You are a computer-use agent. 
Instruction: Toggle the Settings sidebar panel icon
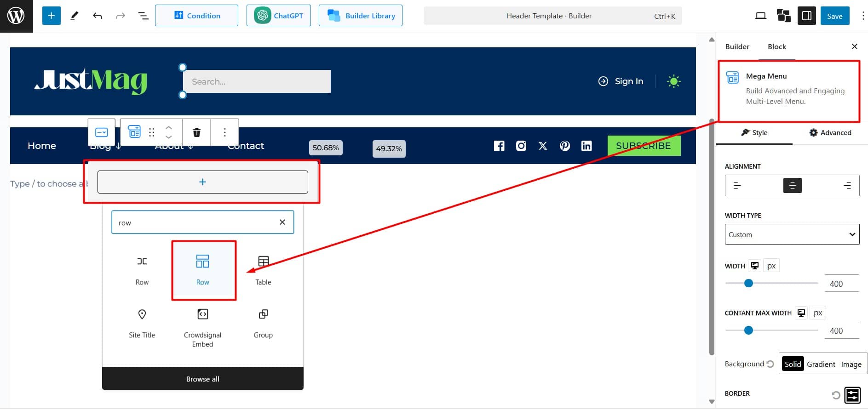click(x=806, y=16)
